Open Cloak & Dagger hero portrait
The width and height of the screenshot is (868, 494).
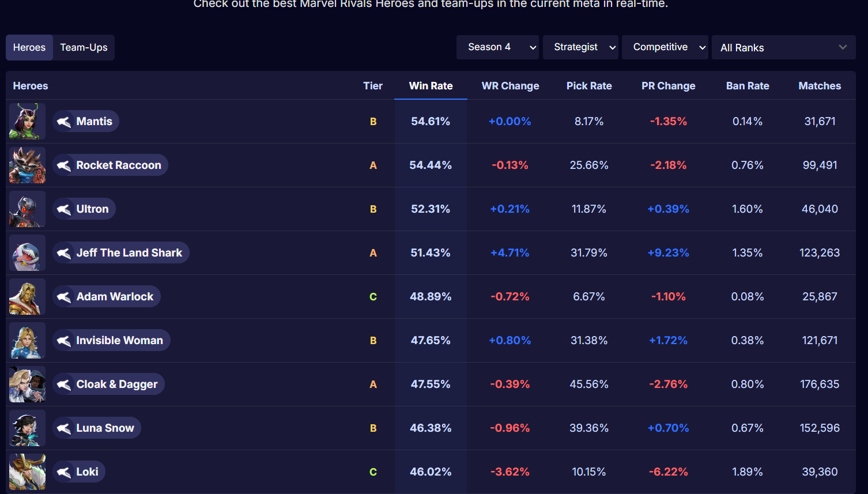point(27,384)
